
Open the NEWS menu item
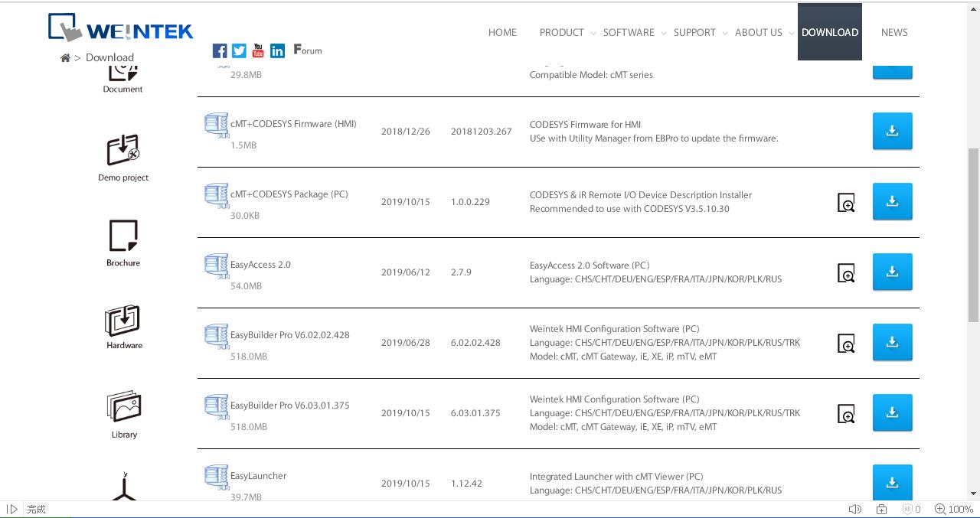[x=894, y=32]
